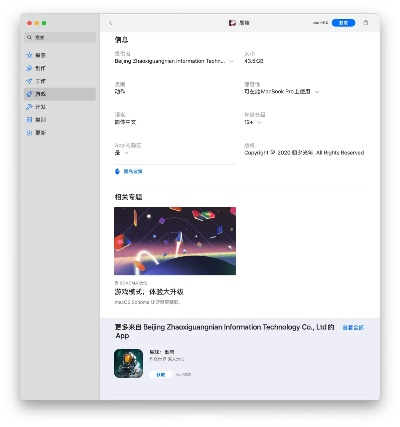This screenshot has width=400, height=427.
Task: Expand the MacBook Pro compatibility details
Action: [x=317, y=92]
